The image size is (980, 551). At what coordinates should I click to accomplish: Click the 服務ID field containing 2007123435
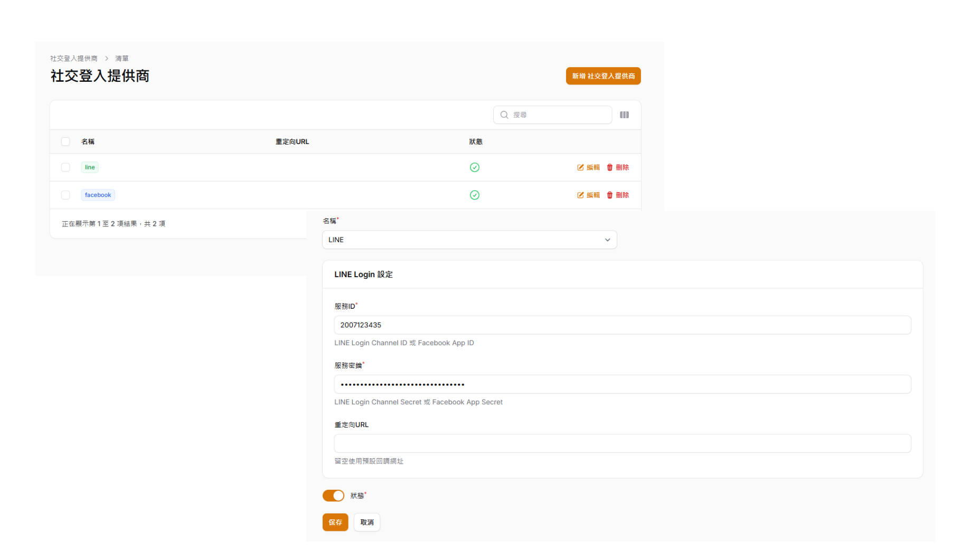click(x=622, y=325)
